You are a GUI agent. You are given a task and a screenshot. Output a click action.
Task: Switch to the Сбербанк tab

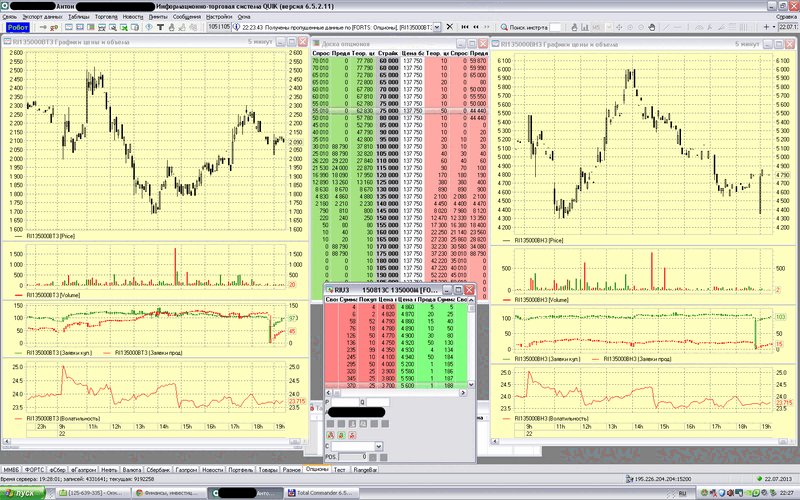coord(157,468)
